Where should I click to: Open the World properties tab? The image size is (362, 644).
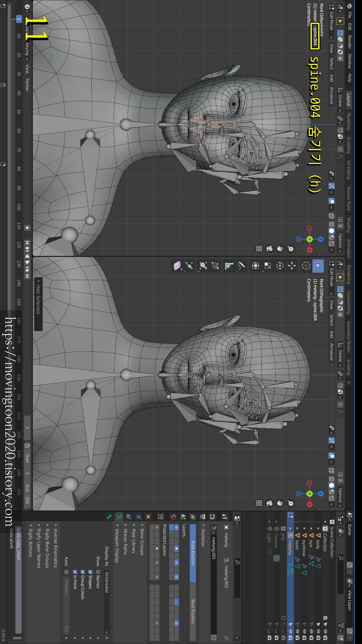[x=173, y=517]
